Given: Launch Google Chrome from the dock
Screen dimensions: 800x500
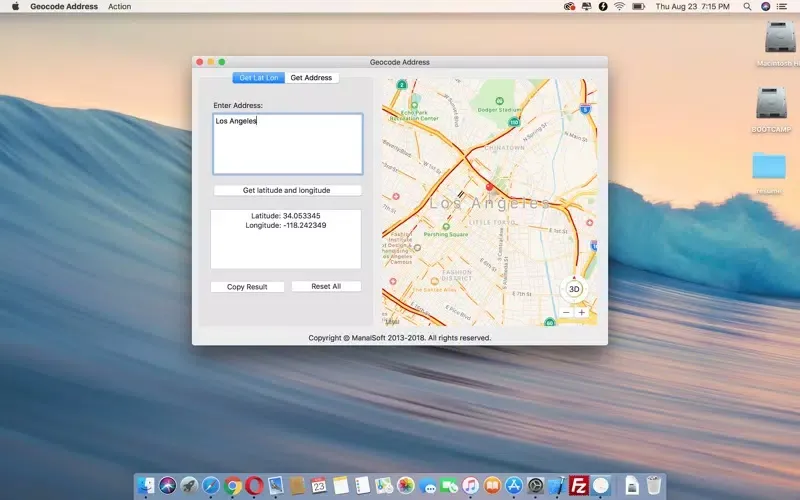Looking at the screenshot, I should (233, 486).
